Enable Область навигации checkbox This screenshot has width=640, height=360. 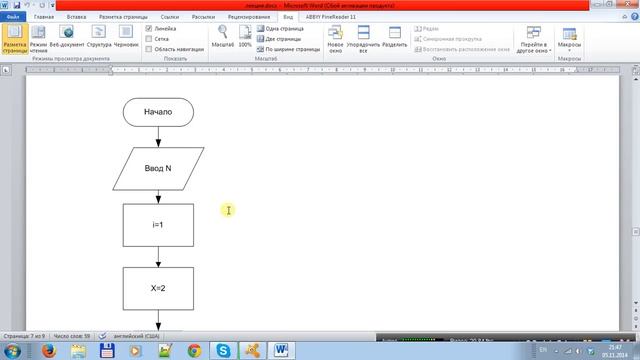tap(149, 49)
